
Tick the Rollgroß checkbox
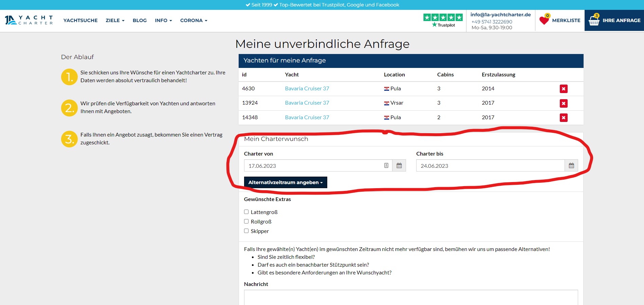tap(246, 221)
